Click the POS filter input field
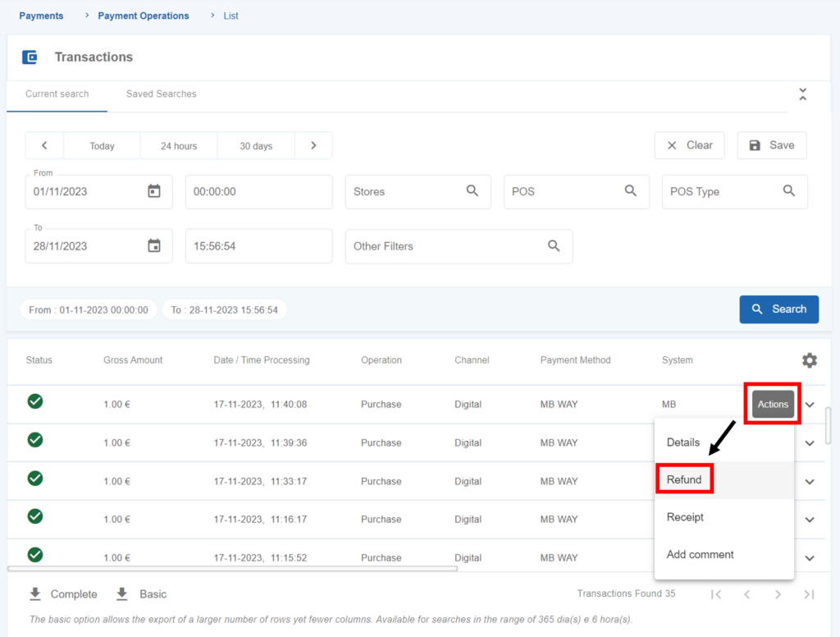 [566, 191]
